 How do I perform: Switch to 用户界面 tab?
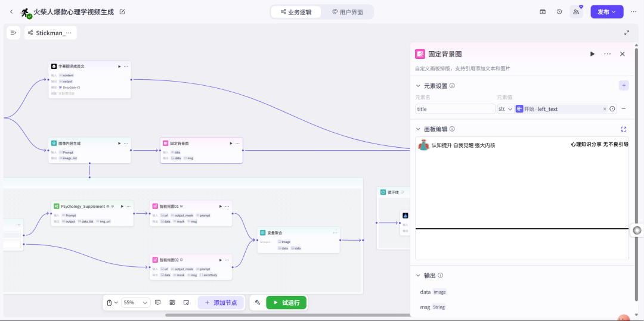pyautogui.click(x=348, y=12)
